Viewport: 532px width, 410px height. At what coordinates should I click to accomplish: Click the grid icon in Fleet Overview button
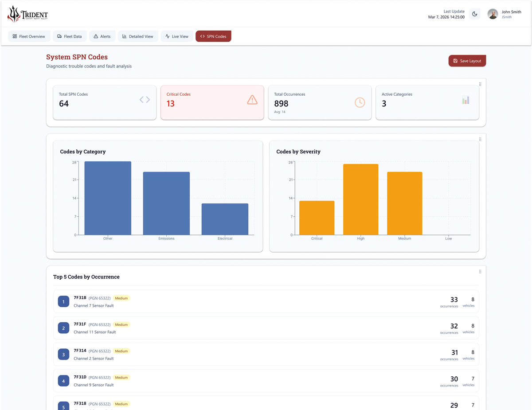click(14, 36)
